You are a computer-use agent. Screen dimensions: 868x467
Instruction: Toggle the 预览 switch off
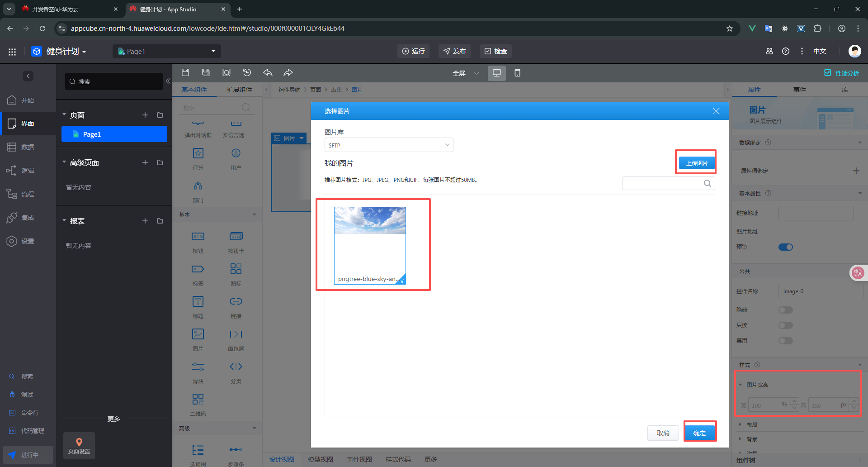tap(785, 247)
